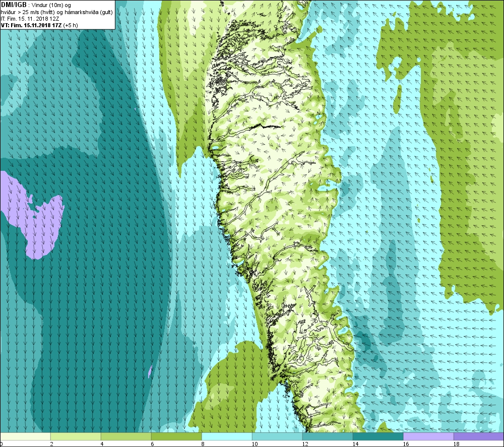Screen dimensions: 504x447
Task: Click the "IT: Fim. 15. 11. 2018 12Z" line
Action: coord(30,19)
